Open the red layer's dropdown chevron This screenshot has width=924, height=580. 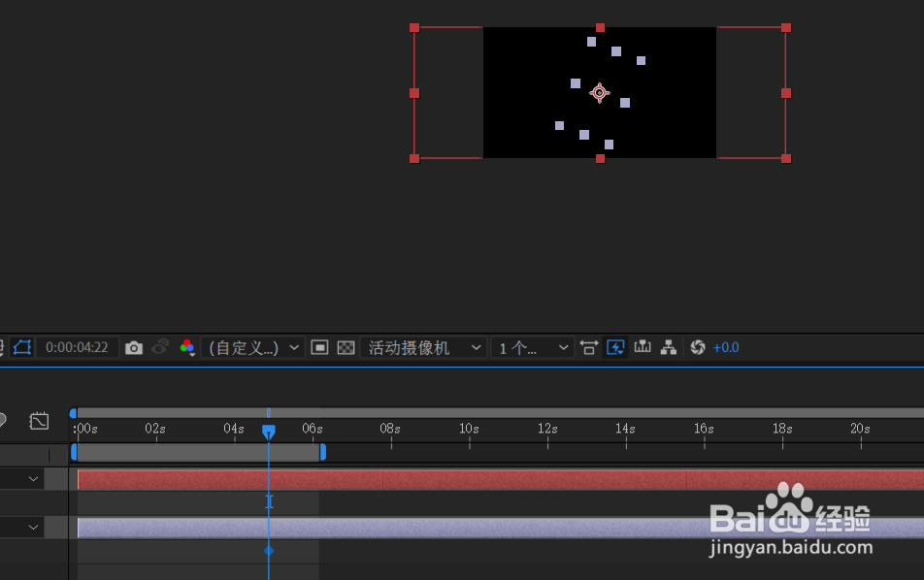(34, 479)
